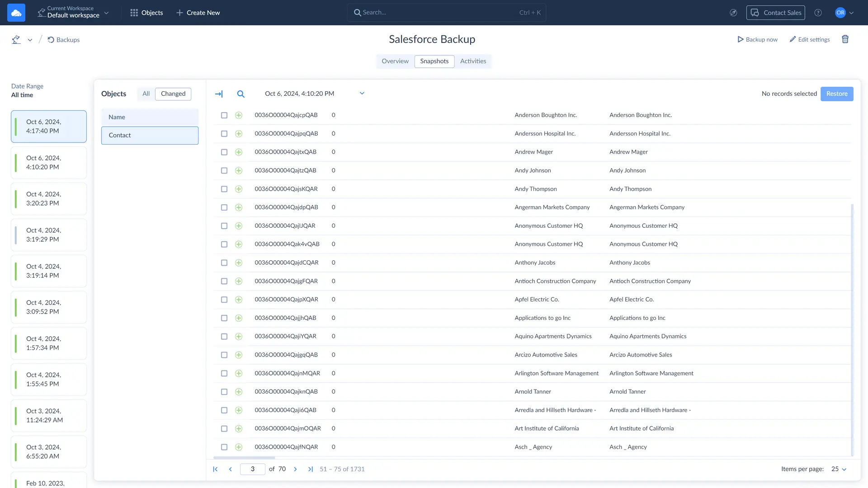Focus the global Search field

click(x=446, y=13)
